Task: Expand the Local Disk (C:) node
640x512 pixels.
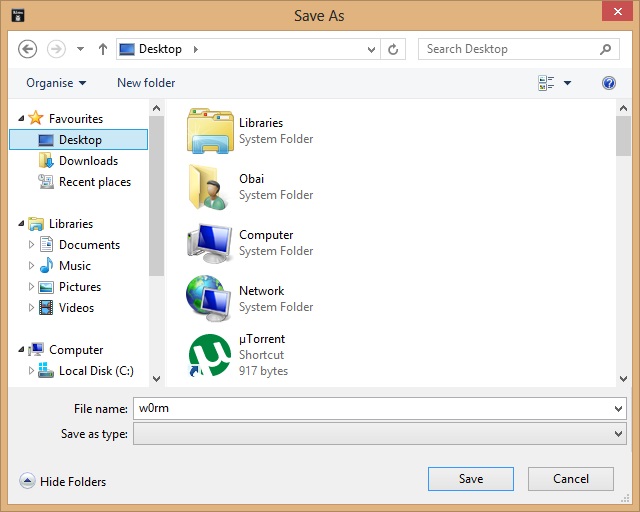Action: (31, 370)
